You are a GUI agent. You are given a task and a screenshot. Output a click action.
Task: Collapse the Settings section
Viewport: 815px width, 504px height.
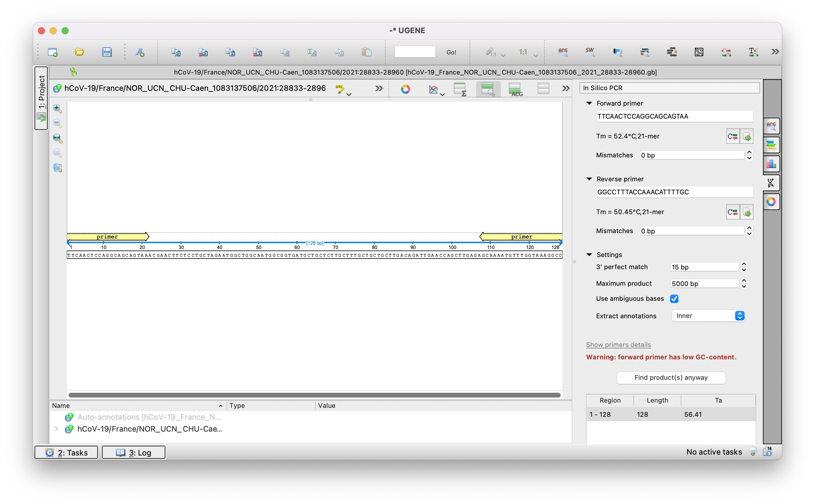point(589,255)
